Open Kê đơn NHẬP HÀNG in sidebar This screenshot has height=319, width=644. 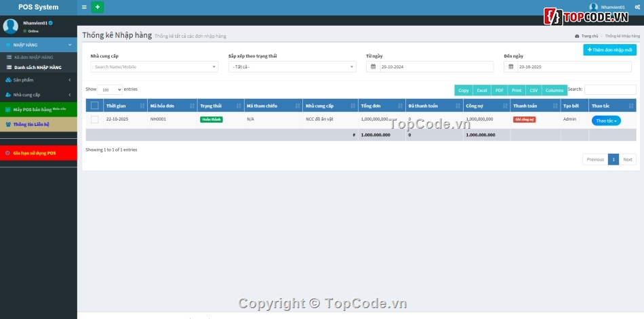tap(33, 58)
